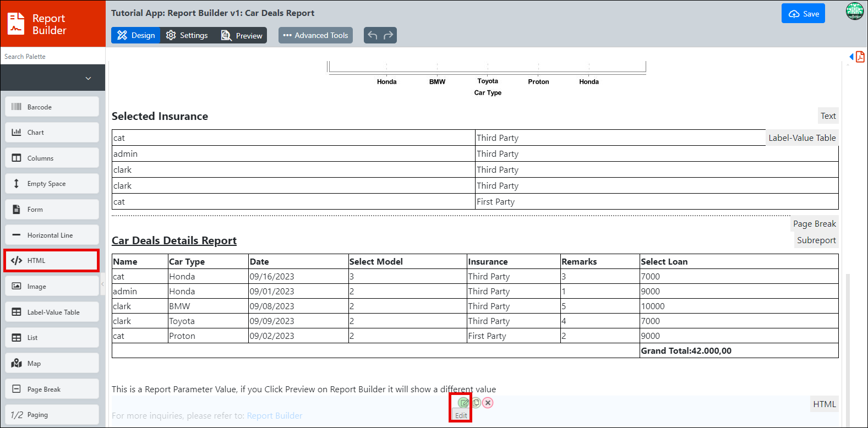The width and height of the screenshot is (868, 428).
Task: Select the List palette element
Action: click(52, 338)
